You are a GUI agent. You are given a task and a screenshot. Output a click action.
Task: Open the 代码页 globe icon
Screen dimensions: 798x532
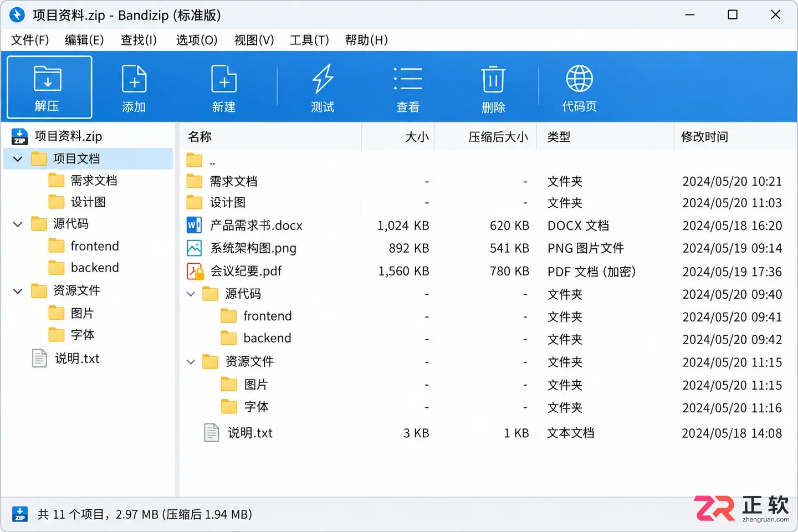[579, 79]
